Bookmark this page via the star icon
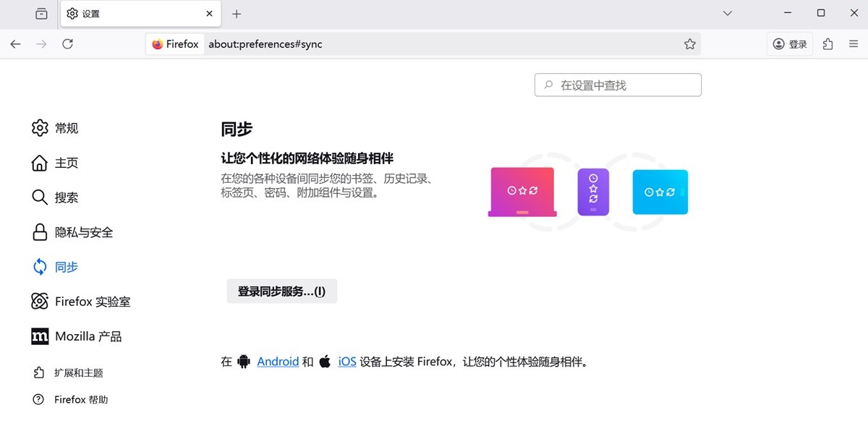Image resolution: width=868 pixels, height=434 pixels. click(689, 43)
